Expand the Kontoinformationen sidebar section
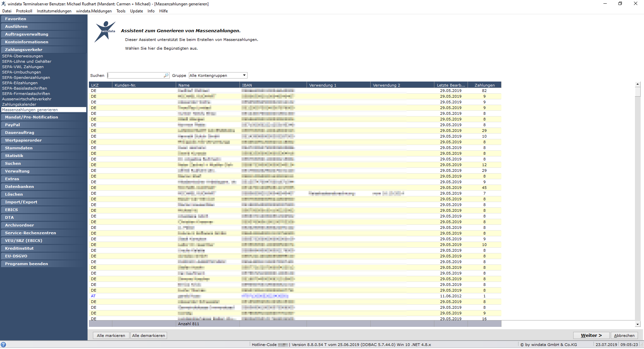 (44, 42)
